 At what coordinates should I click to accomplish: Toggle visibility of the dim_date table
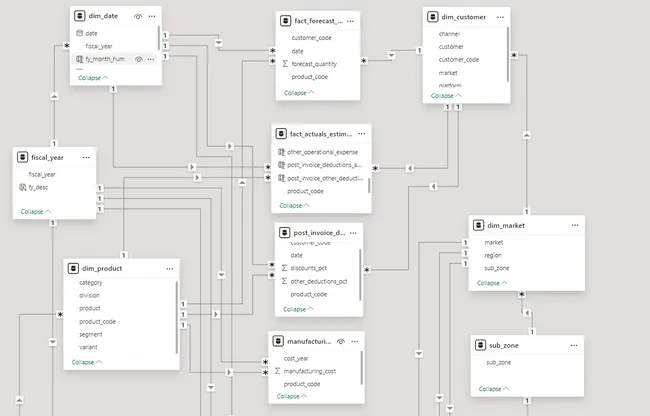[x=137, y=17]
